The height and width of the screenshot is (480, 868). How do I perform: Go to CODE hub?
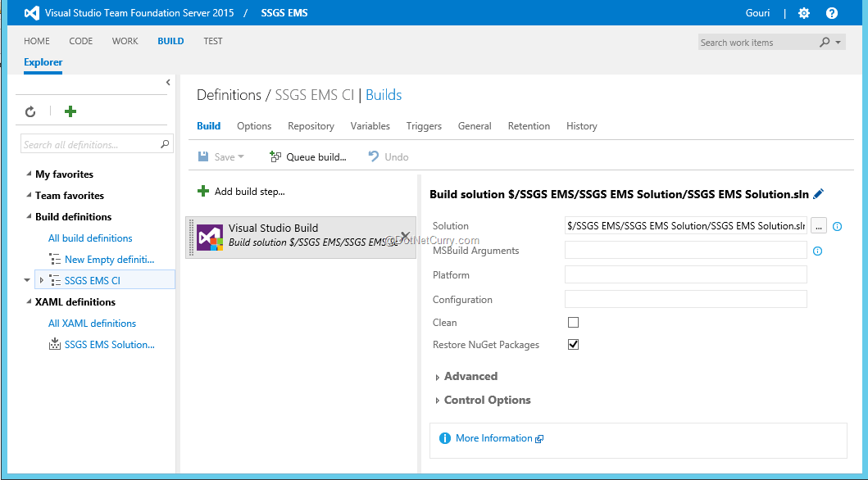tap(81, 41)
